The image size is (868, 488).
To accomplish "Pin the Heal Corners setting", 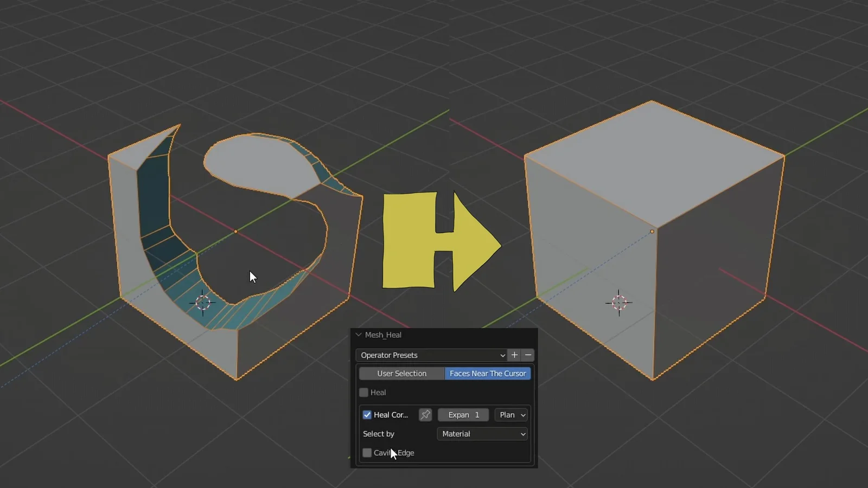I will pyautogui.click(x=425, y=415).
